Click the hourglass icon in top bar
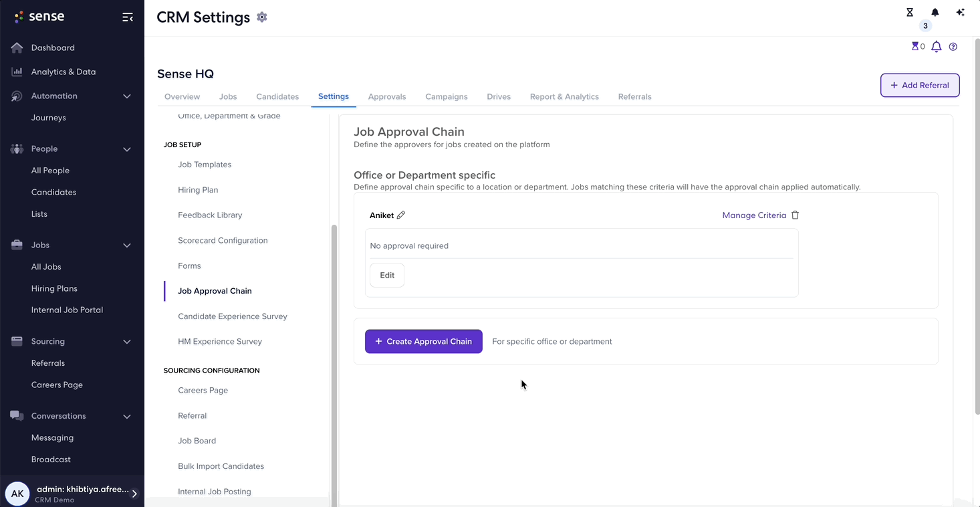This screenshot has width=980, height=507. [910, 12]
